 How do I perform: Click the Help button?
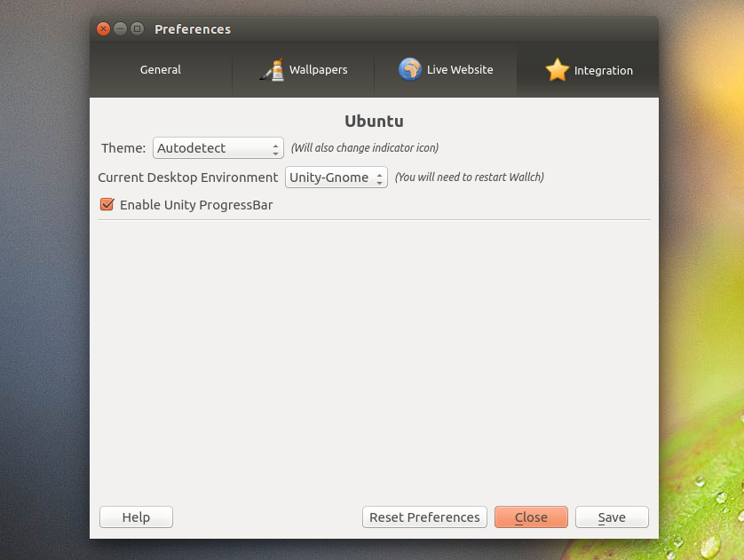click(x=136, y=517)
